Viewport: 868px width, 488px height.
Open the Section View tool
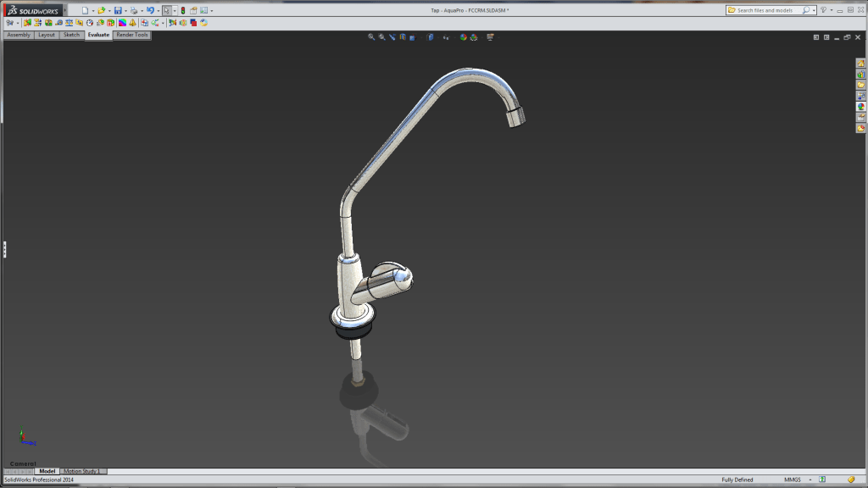(403, 36)
